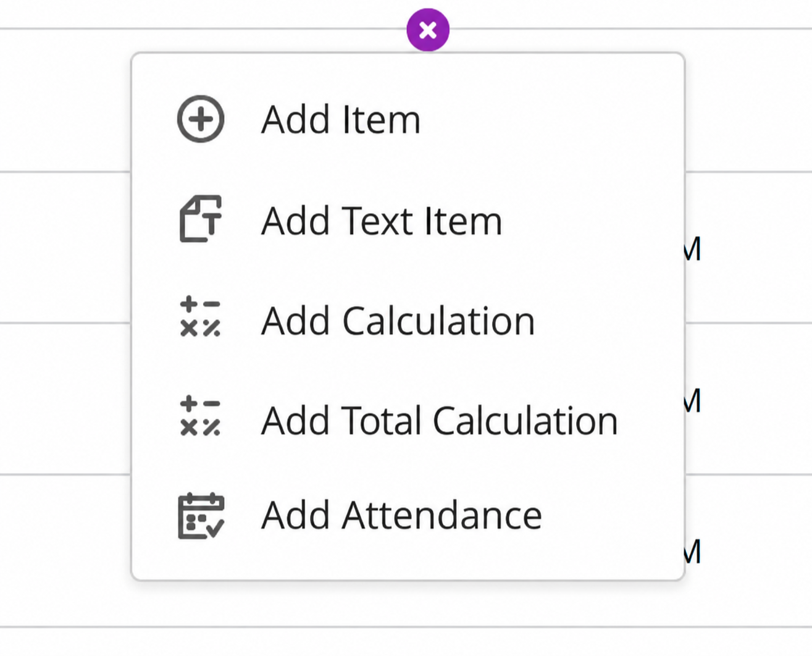Click the partially hidden M beside Add Text Item

693,249
